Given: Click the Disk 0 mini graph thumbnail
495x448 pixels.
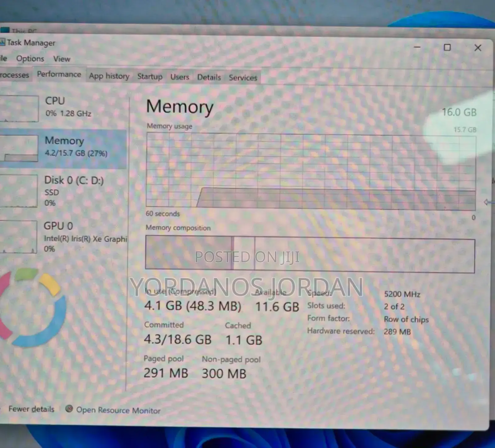Looking at the screenshot, I should [19, 191].
